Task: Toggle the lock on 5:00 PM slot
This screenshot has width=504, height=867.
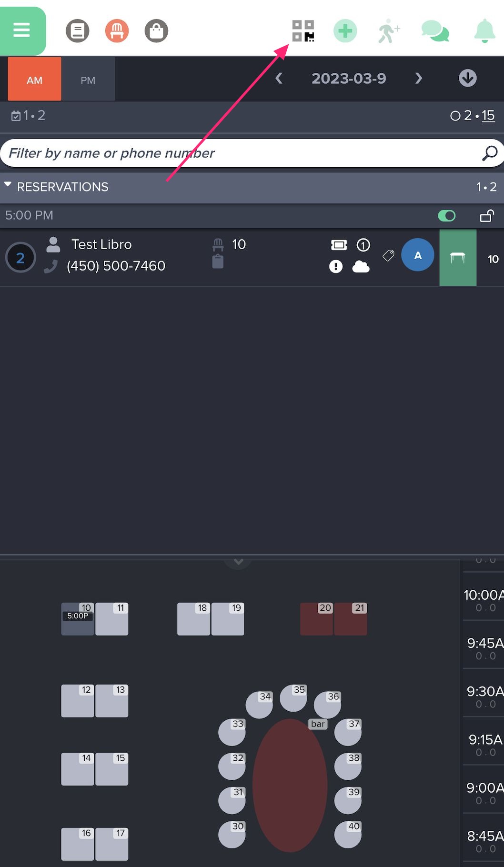Action: (x=486, y=216)
